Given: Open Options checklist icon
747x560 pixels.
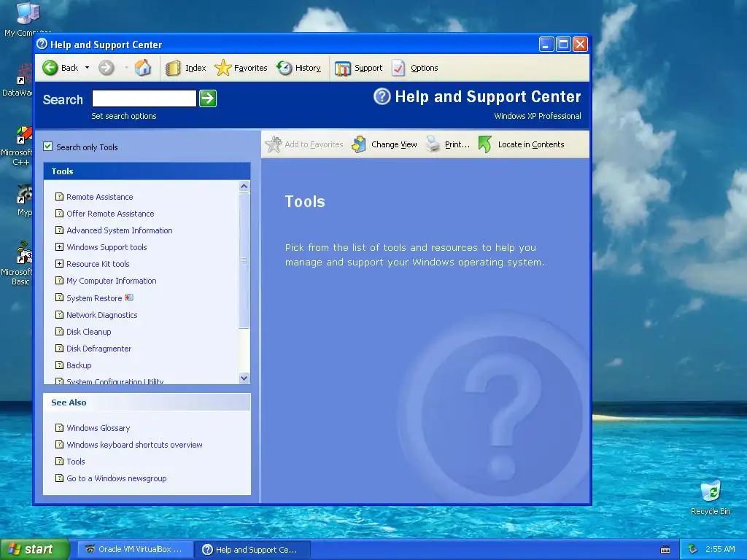Looking at the screenshot, I should pos(398,68).
